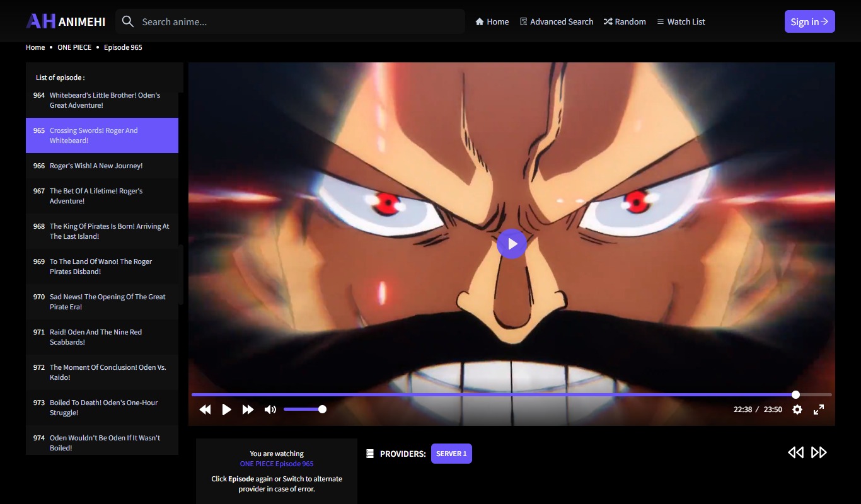
Task: Click the Sign in button
Action: click(809, 21)
